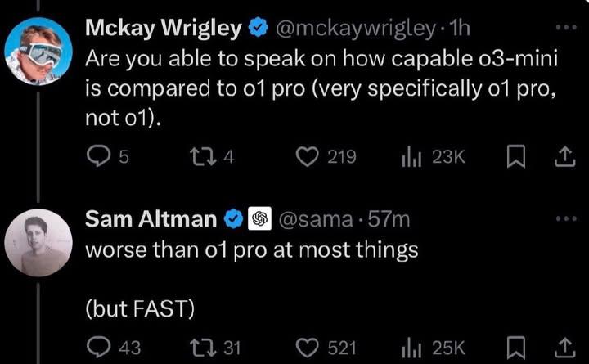Image resolution: width=589 pixels, height=364 pixels.
Task: Bookmark Sam Altman's reply
Action: pos(514,348)
